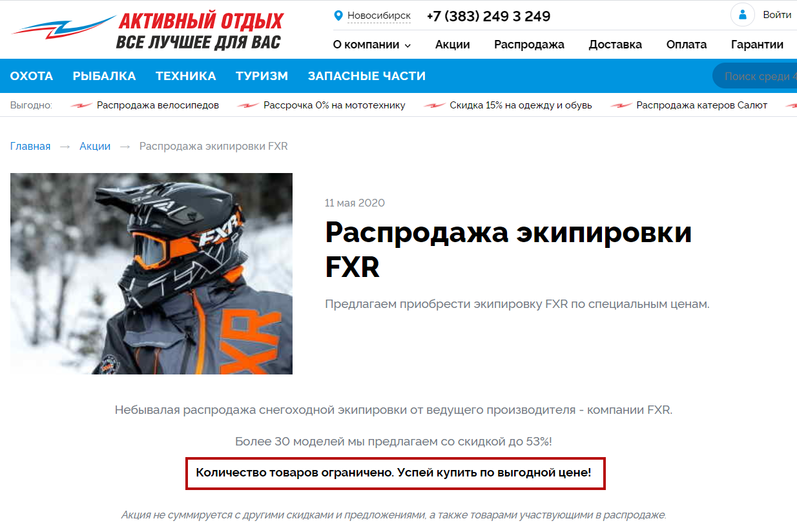Click the location pin icon near Новосибирск
This screenshot has width=797, height=532.
click(338, 16)
